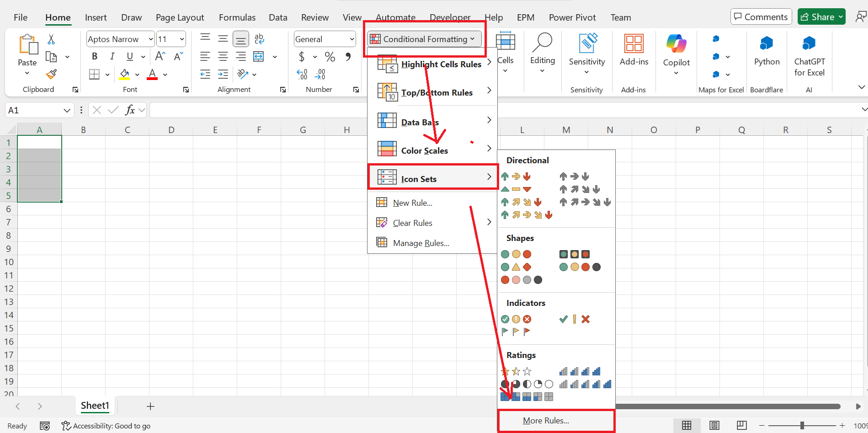The width and height of the screenshot is (868, 433).
Task: Toggle italic formatting
Action: 112,56
